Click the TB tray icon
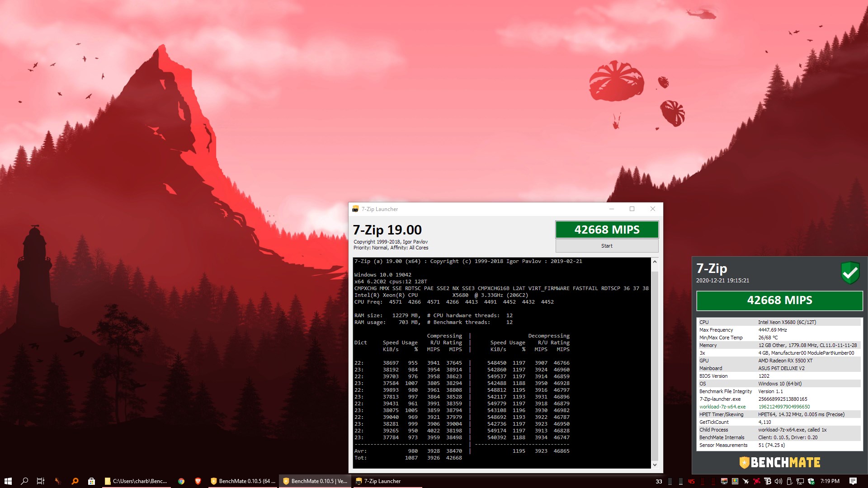This screenshot has height=488, width=868. tap(768, 481)
